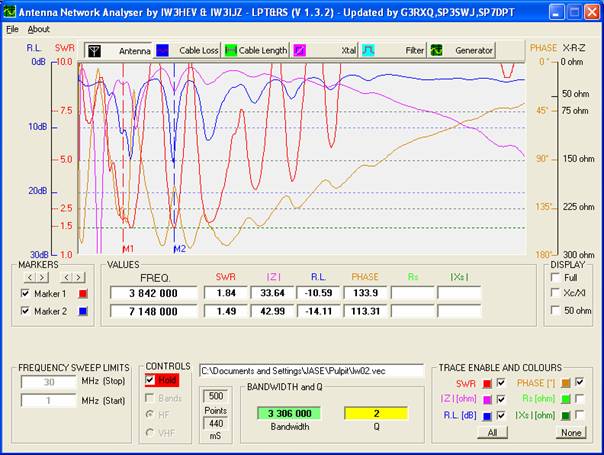
Task: Click the Marker 1 frequency field
Action: 153,293
